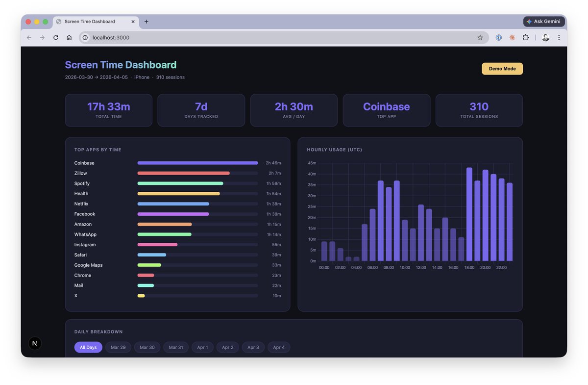Click the 18:00 bar in hourly chart
The image size is (588, 385).
tap(469, 214)
